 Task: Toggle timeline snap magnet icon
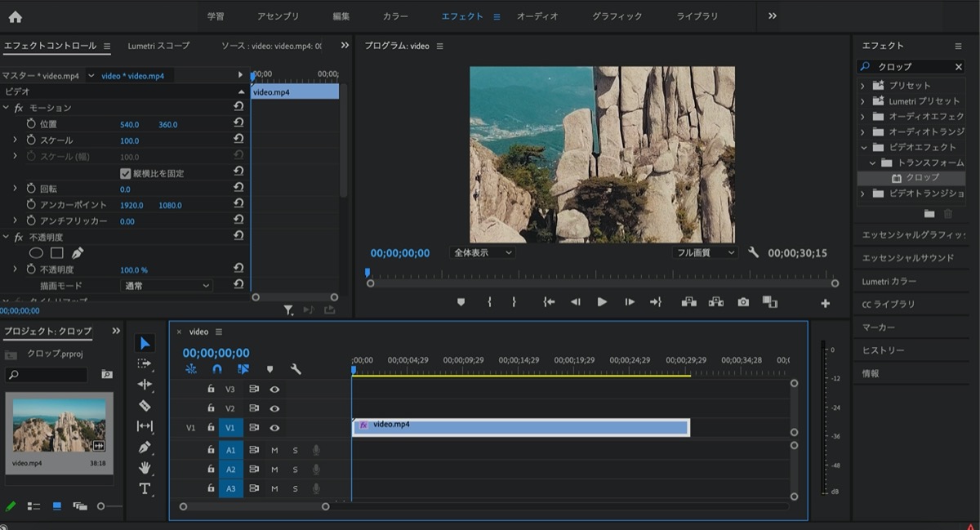(x=217, y=369)
